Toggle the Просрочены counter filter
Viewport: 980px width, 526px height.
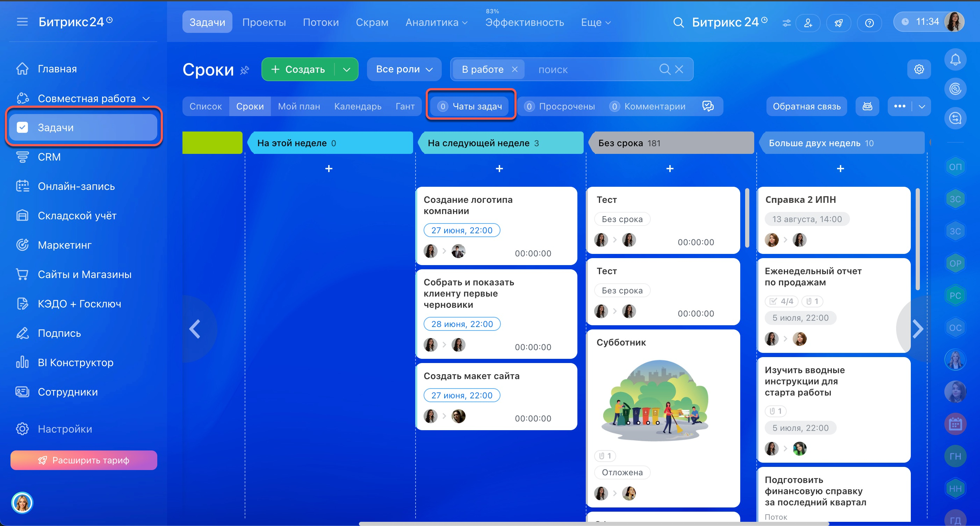(x=559, y=106)
